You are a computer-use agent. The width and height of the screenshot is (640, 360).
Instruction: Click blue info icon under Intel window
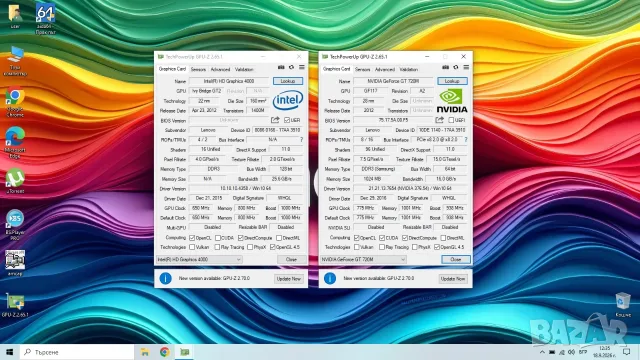click(x=165, y=278)
